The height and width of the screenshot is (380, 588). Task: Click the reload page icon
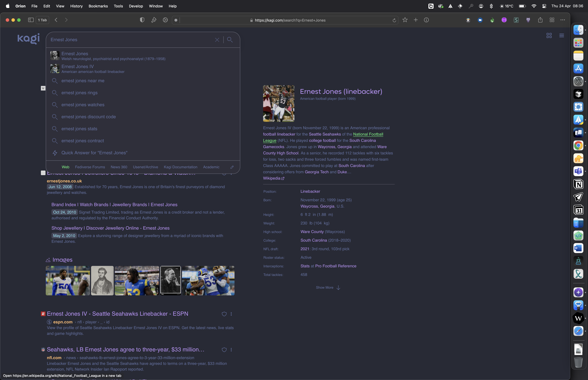(394, 20)
